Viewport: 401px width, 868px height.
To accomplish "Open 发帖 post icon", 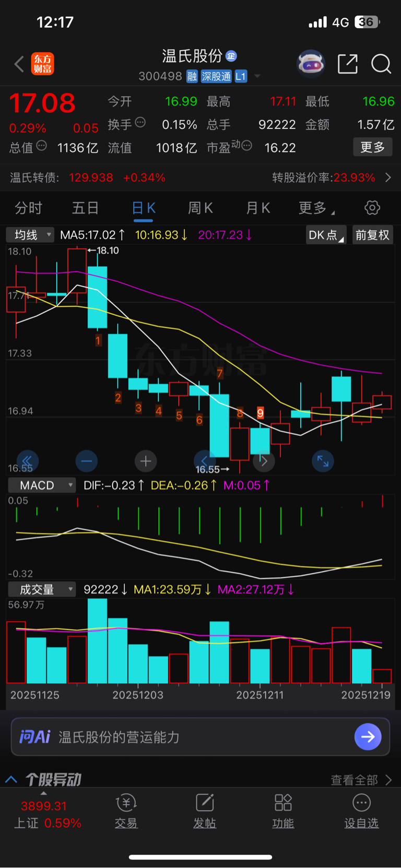I will [x=205, y=811].
